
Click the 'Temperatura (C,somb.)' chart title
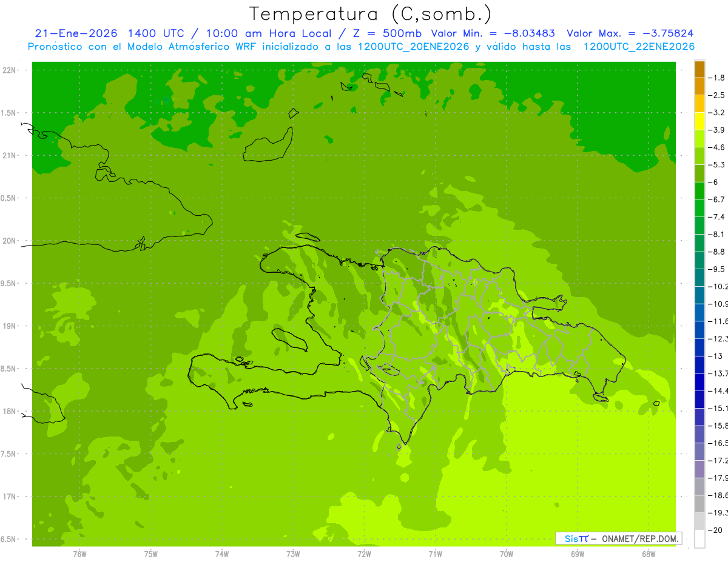pyautogui.click(x=371, y=14)
